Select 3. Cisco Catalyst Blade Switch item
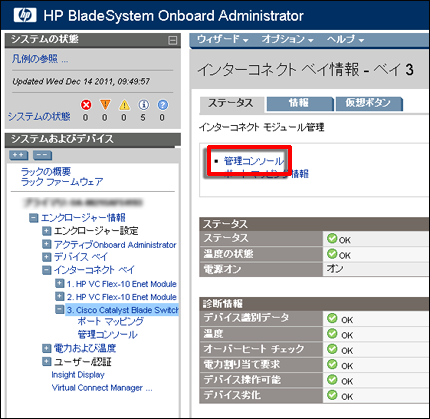The width and height of the screenshot is (430, 419). pyautogui.click(x=122, y=310)
